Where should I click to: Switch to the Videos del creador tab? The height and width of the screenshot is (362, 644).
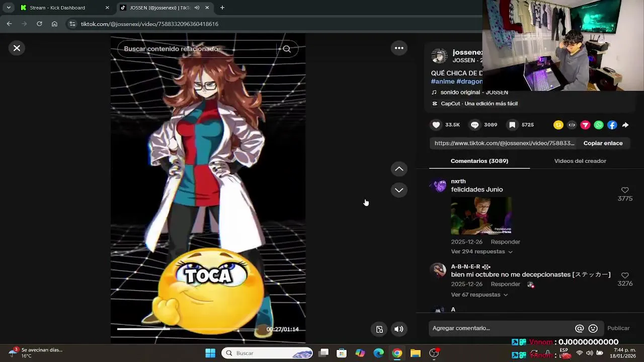580,161
